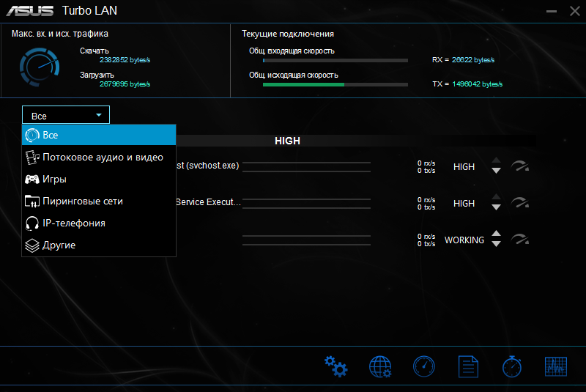Close the Turbo LAN window
This screenshot has width=586, height=392.
(x=575, y=11)
